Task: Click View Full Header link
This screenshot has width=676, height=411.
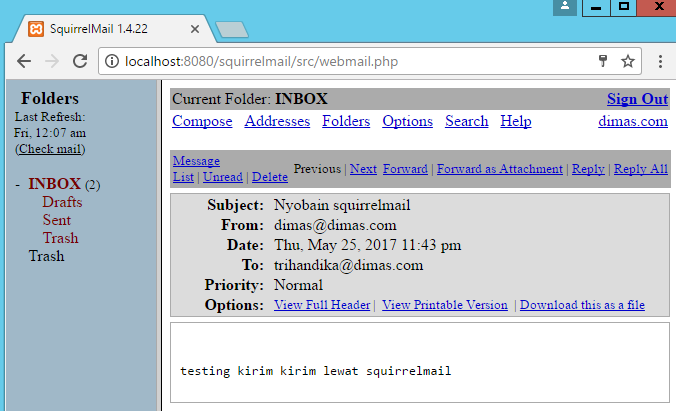Action: (322, 305)
